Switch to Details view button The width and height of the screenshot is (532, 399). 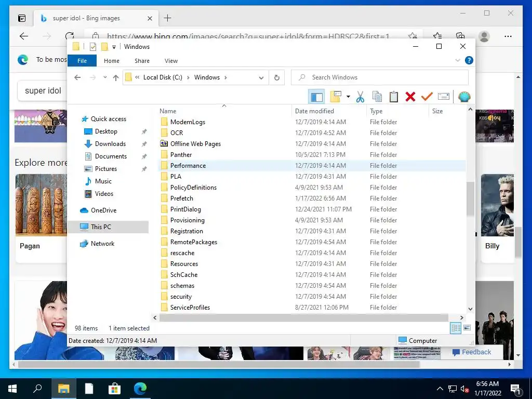click(x=456, y=328)
